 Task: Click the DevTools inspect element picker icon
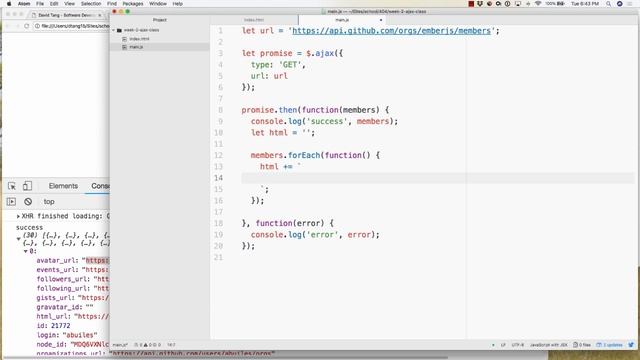[12, 186]
